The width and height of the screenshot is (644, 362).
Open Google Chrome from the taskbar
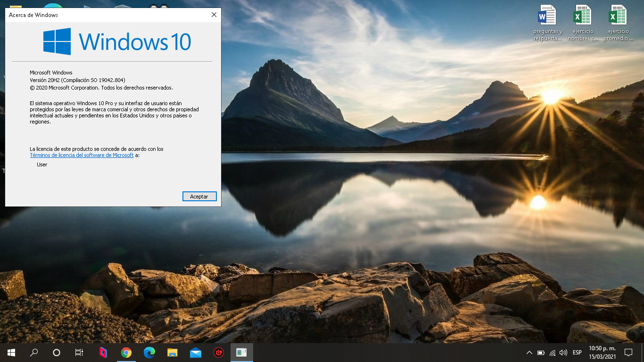(126, 353)
